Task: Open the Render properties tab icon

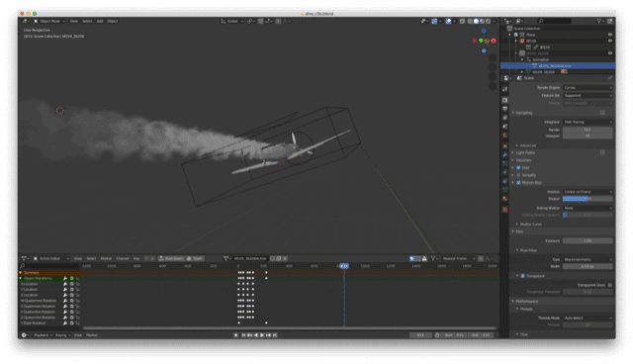Action: pyautogui.click(x=505, y=100)
